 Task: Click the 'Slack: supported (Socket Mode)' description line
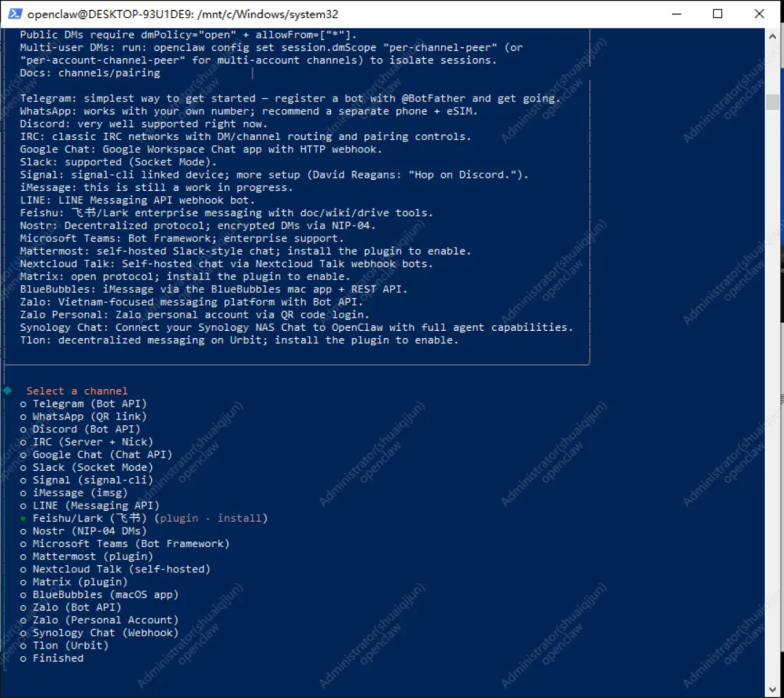click(118, 163)
